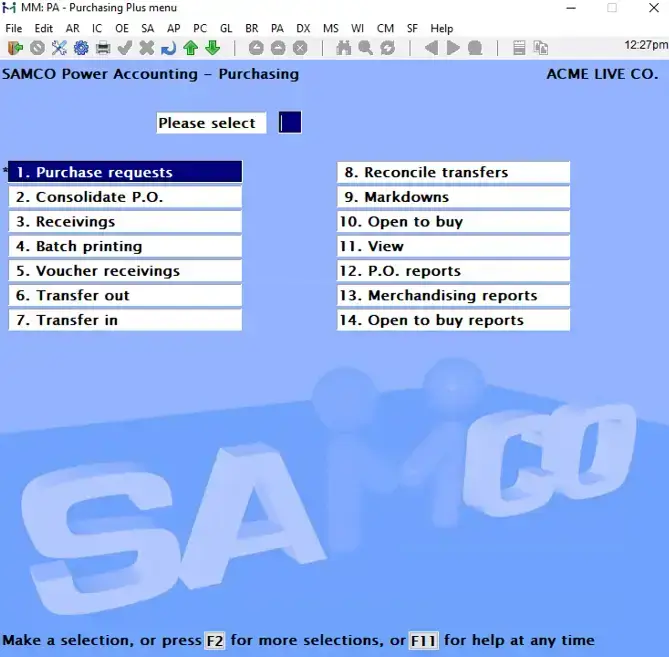Click the crossed tools icon in toolbar

tap(59, 47)
